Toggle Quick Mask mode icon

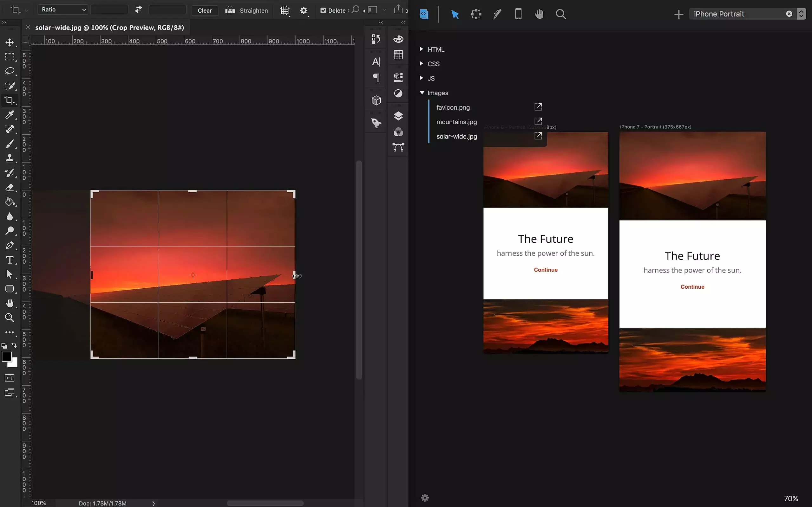pos(10,378)
